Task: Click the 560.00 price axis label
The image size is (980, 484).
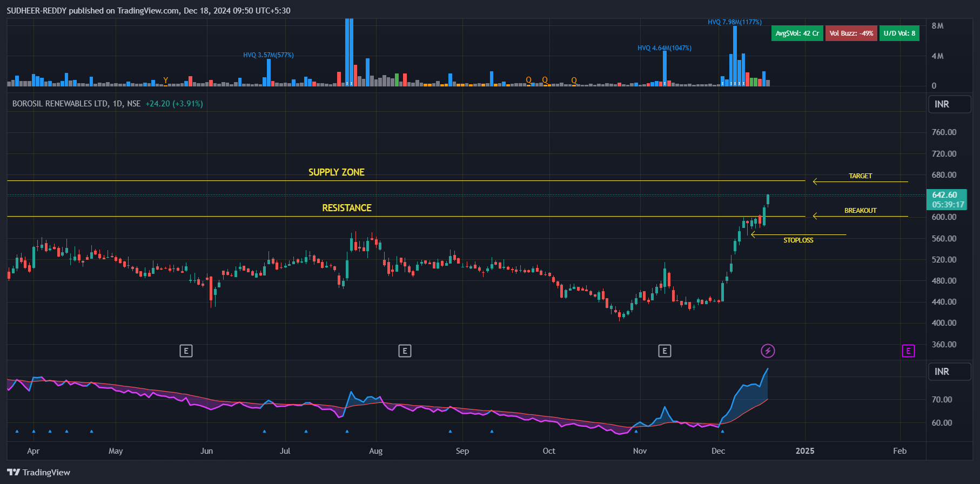Action: [944, 239]
